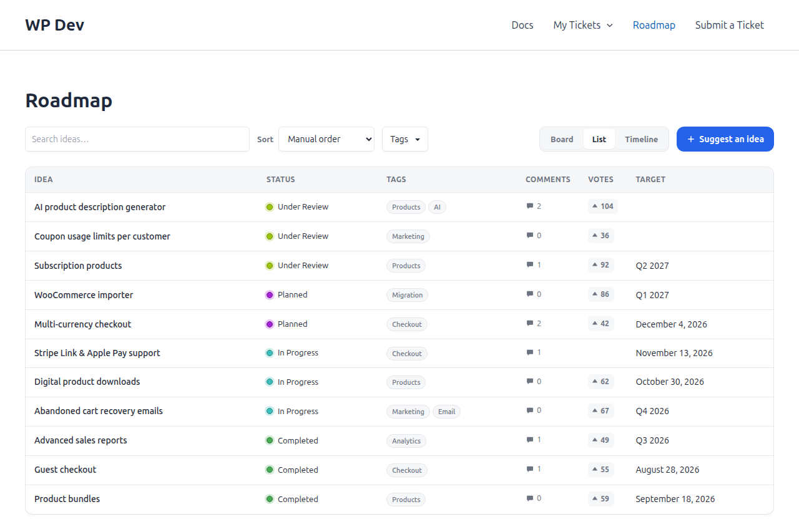Switch to Board view

(x=562, y=139)
